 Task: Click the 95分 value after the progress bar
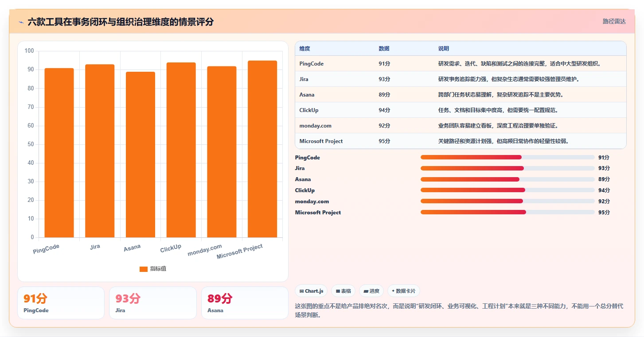pos(604,213)
